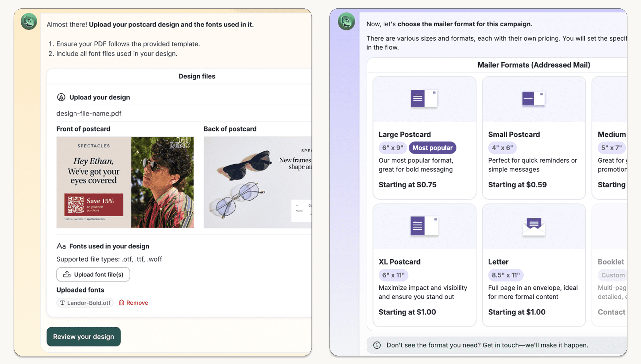Viewport: 641px width, 364px height.
Task: Click the red trash Remove icon
Action: (x=121, y=302)
